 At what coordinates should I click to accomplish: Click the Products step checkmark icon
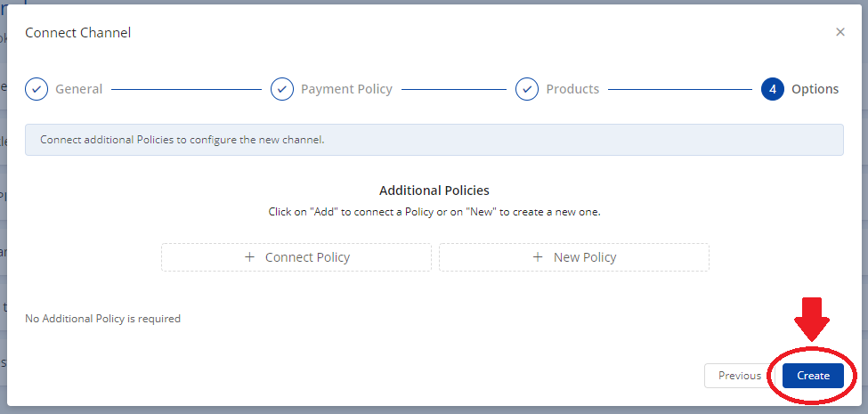click(x=527, y=89)
